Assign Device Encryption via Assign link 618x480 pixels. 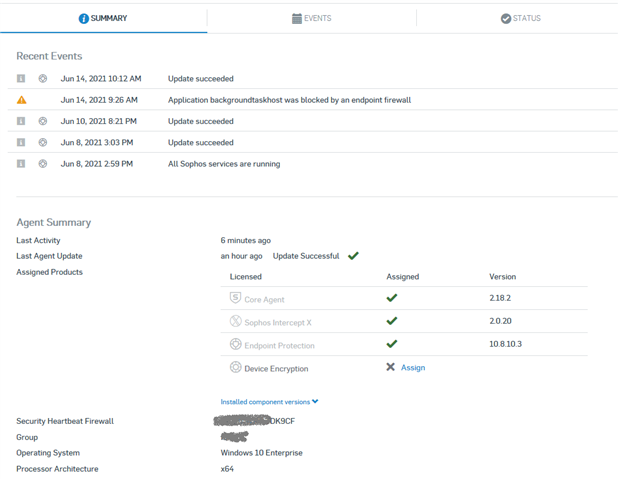point(413,368)
